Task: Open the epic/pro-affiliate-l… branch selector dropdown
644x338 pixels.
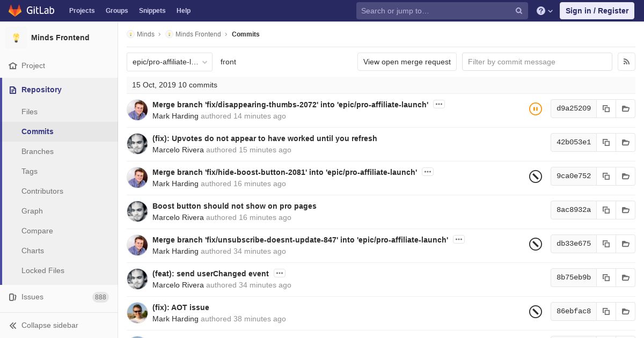Action: point(170,62)
